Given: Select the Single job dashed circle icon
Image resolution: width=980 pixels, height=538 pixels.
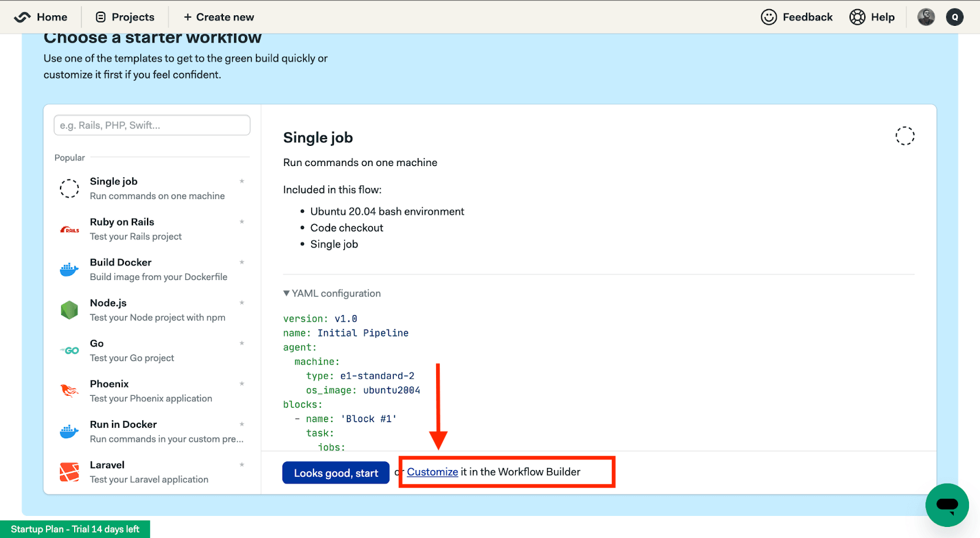Looking at the screenshot, I should coord(69,188).
